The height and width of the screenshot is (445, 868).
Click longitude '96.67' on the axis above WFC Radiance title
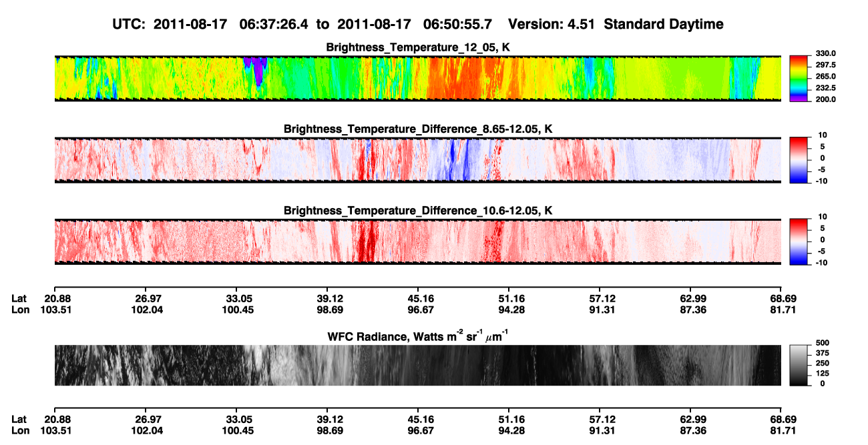[x=417, y=310]
